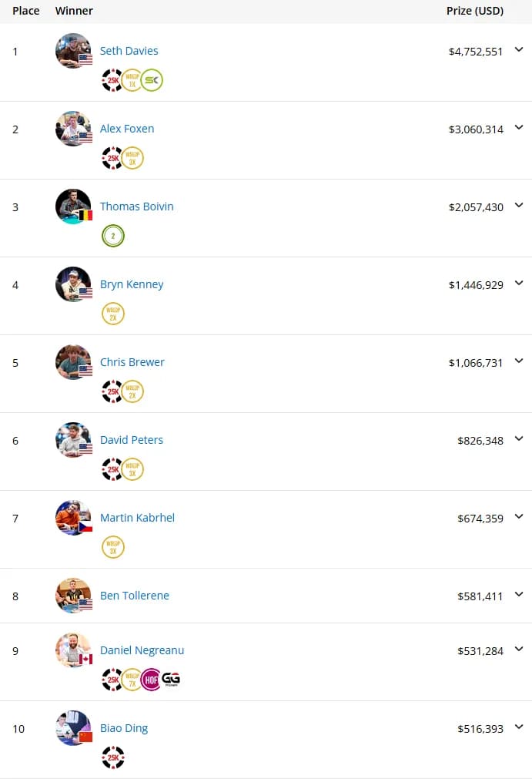Viewport: 532px width, 779px height.
Task: Click Biao Ding's 25K chip badge
Action: tap(112, 757)
